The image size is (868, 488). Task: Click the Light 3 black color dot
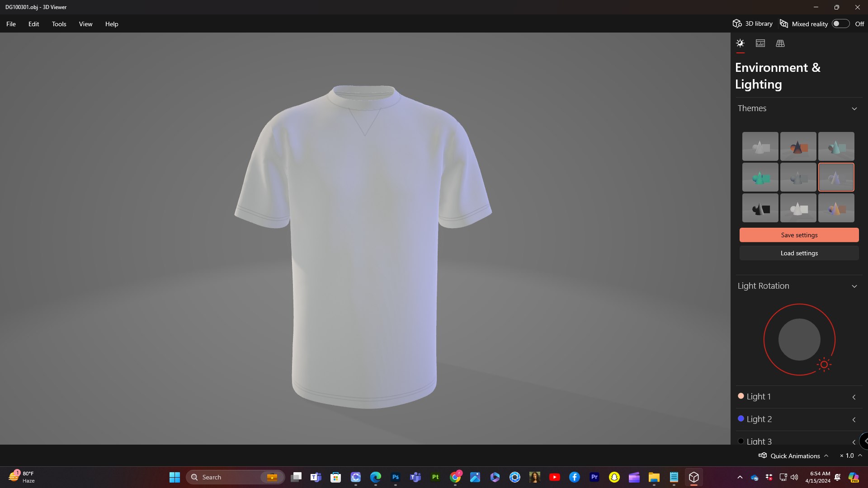click(741, 441)
